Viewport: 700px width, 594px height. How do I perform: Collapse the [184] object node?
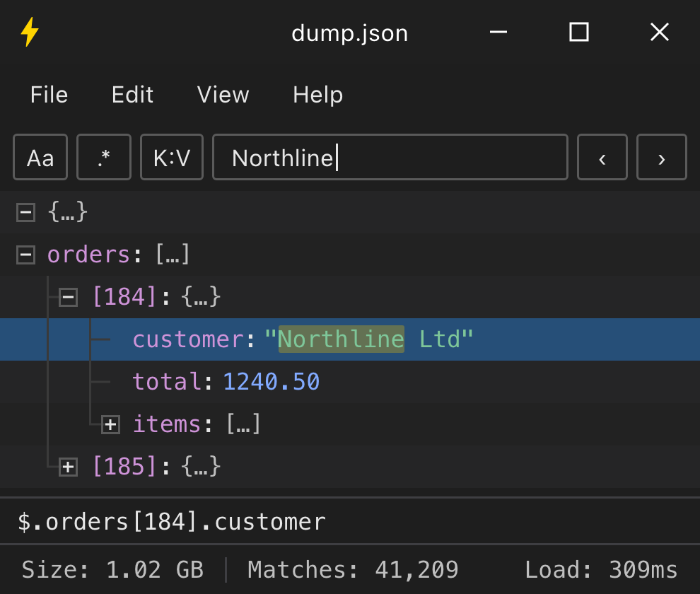coord(69,298)
